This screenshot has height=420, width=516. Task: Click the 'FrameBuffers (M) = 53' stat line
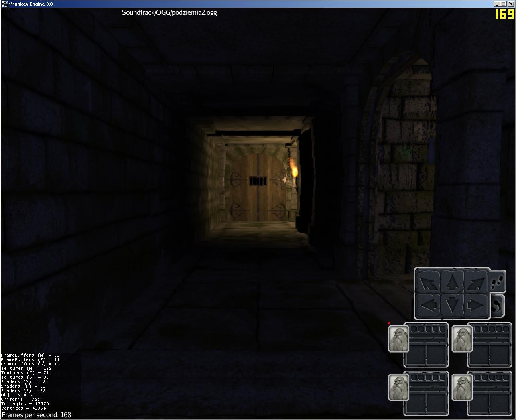pyautogui.click(x=30, y=355)
